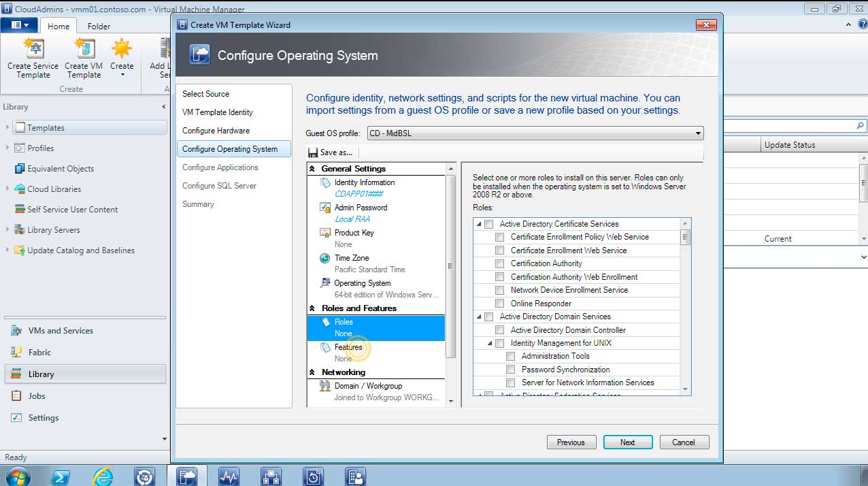This screenshot has width=868, height=486.
Task: Collapse Active Directory Domain Services tree node
Action: (x=479, y=317)
